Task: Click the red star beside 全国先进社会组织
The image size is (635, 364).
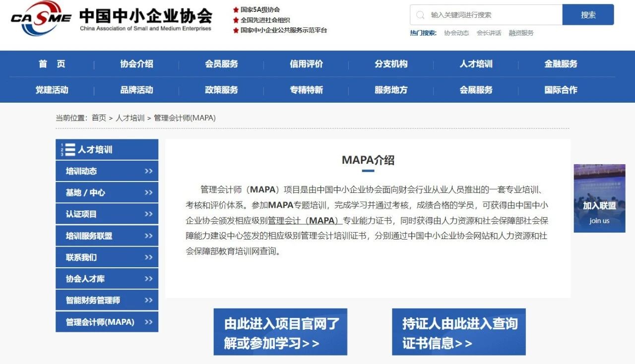Action: (x=236, y=20)
